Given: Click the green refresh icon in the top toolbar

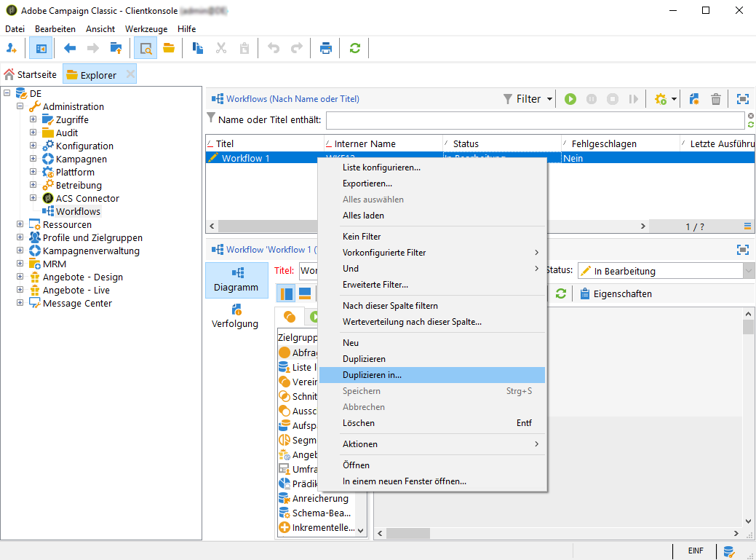Looking at the screenshot, I should pyautogui.click(x=354, y=48).
